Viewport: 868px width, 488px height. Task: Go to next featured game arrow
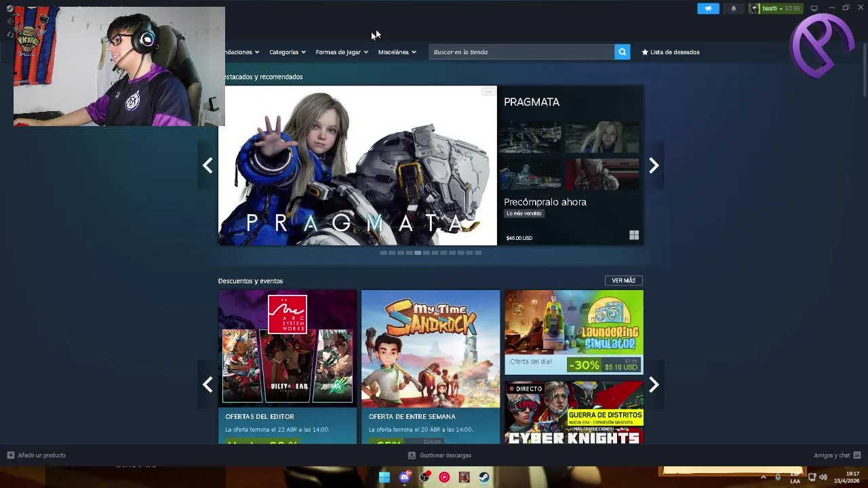pos(654,165)
